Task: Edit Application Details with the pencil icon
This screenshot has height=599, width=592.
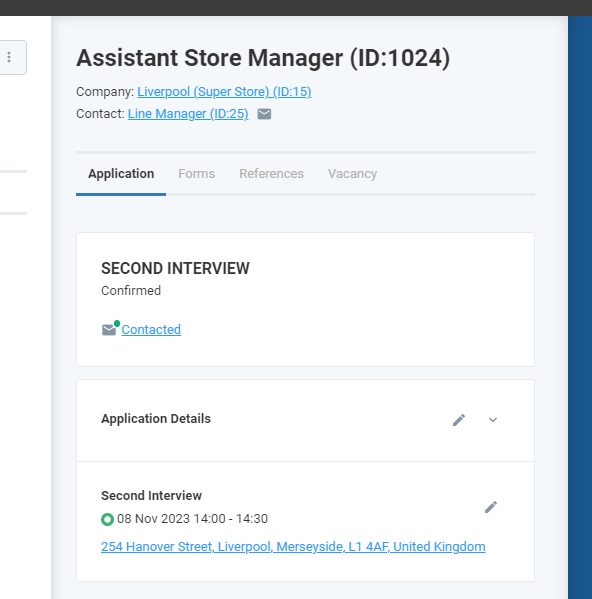Action: click(x=459, y=420)
